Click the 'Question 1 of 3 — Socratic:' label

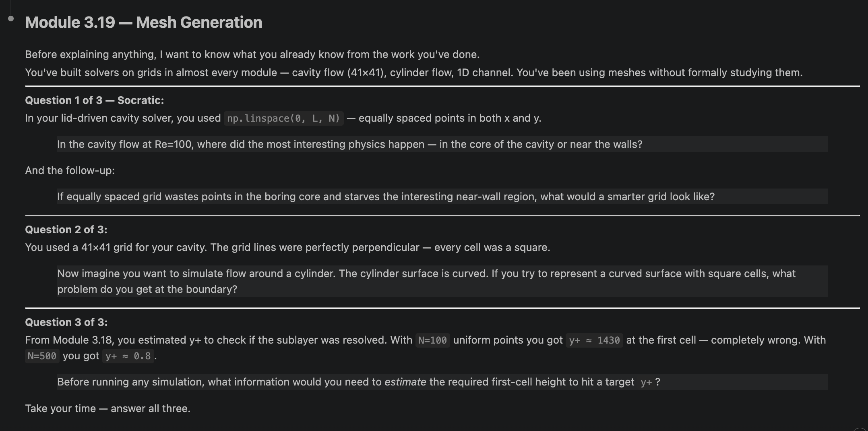pyautogui.click(x=95, y=100)
